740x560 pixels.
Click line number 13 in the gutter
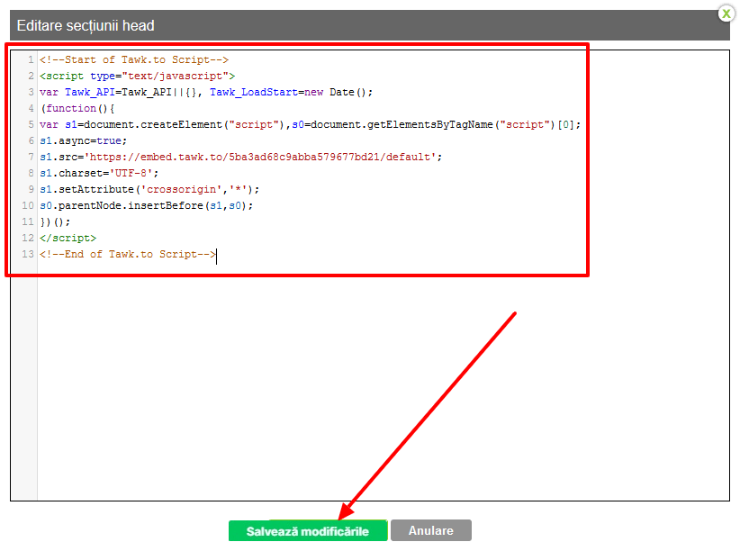click(x=27, y=254)
